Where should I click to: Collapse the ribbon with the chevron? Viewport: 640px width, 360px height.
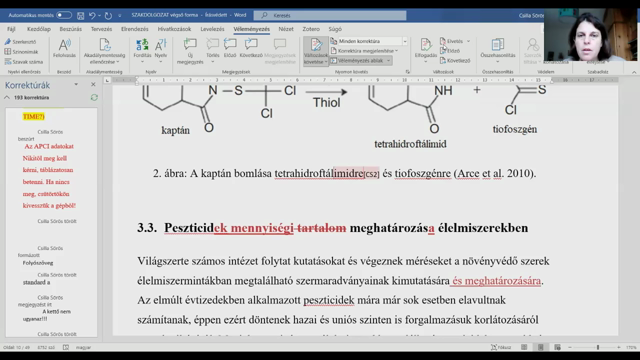(x=634, y=72)
